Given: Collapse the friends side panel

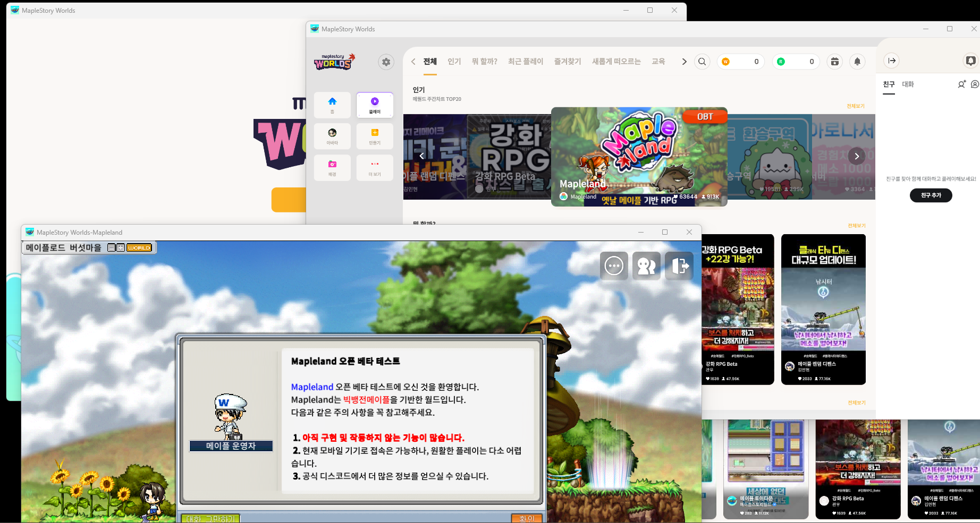Looking at the screenshot, I should point(892,61).
